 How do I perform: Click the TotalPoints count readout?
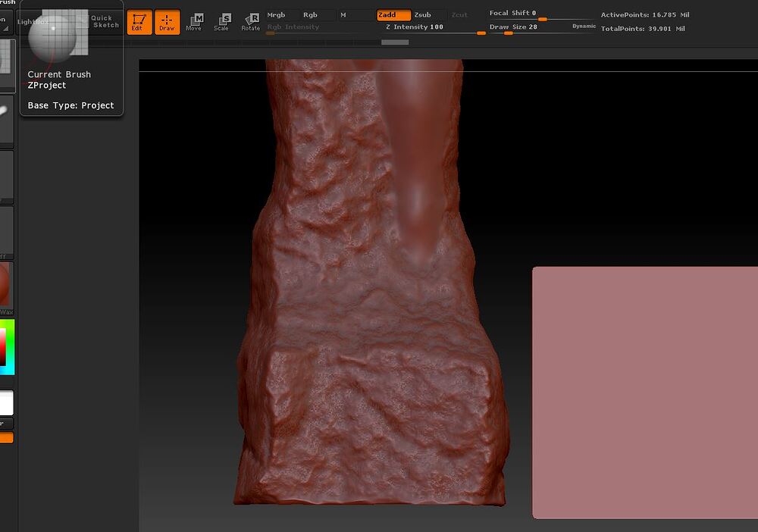coord(643,29)
